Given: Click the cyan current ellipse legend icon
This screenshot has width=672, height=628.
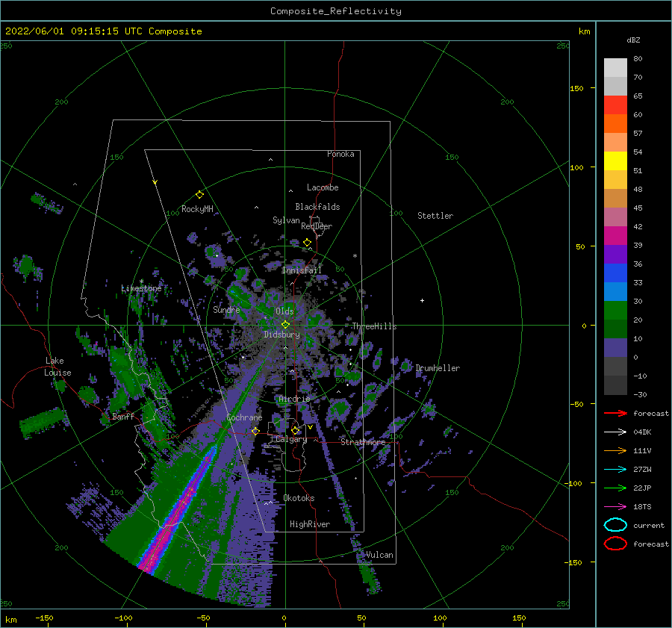Looking at the screenshot, I should pyautogui.click(x=615, y=525).
